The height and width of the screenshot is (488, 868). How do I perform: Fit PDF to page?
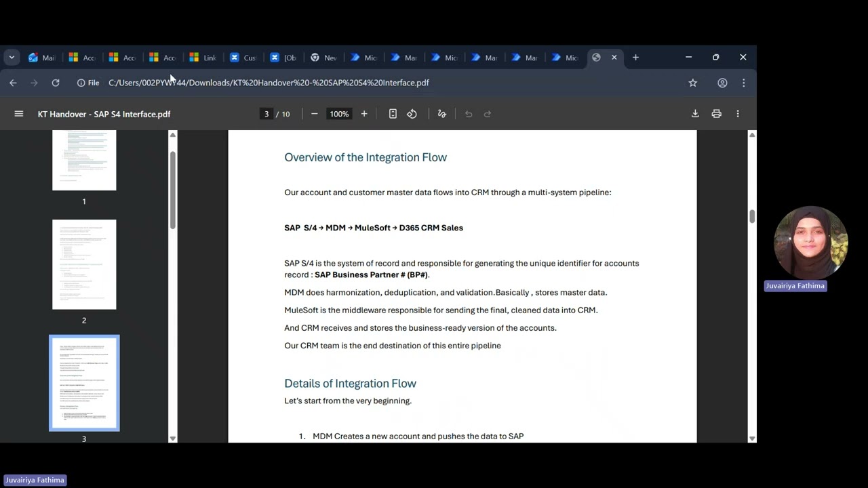point(393,114)
